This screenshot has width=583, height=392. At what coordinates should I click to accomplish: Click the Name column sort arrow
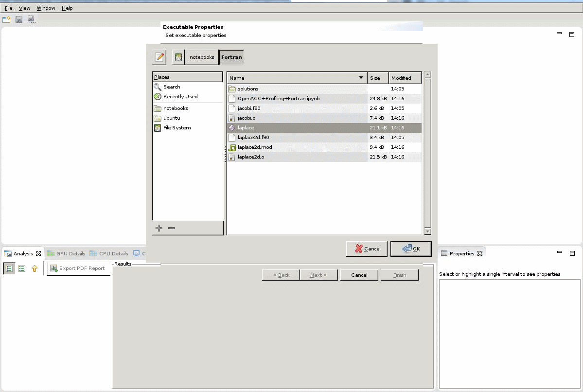coord(361,78)
